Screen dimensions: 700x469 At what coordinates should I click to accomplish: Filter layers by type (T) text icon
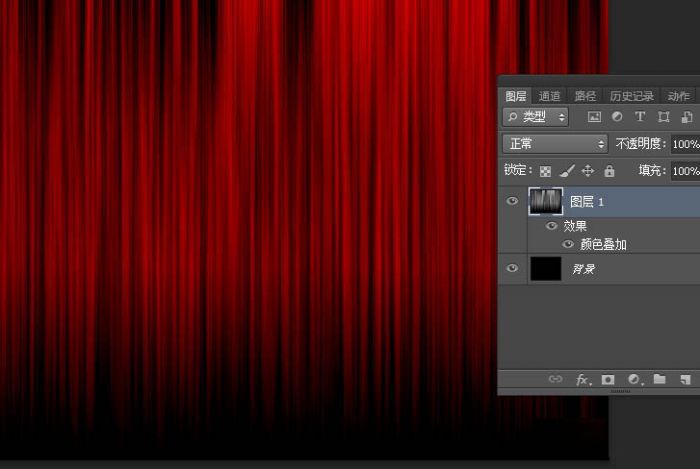(640, 117)
